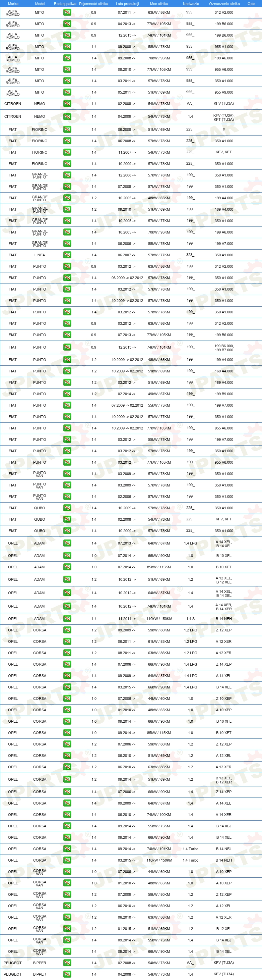
Task: Click fuel icon in Opel Adam 07.2013 row
Action: pos(67,543)
